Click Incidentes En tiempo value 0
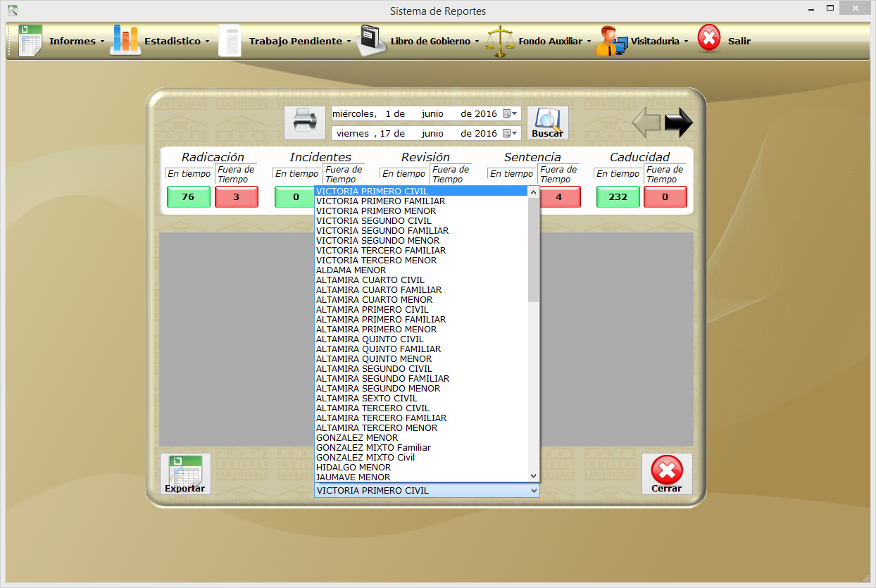 pos(294,197)
